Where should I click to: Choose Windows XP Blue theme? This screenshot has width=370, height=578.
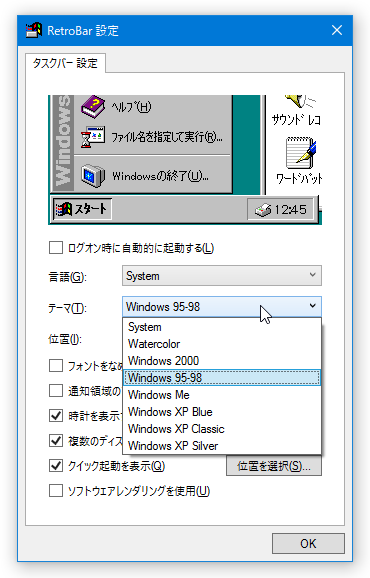tap(222, 412)
